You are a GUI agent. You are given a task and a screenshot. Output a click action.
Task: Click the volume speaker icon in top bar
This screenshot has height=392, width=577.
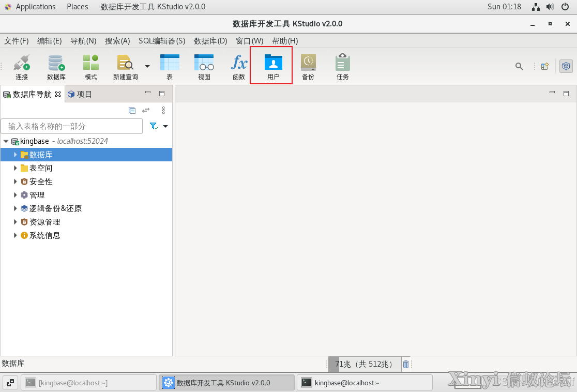click(x=550, y=7)
